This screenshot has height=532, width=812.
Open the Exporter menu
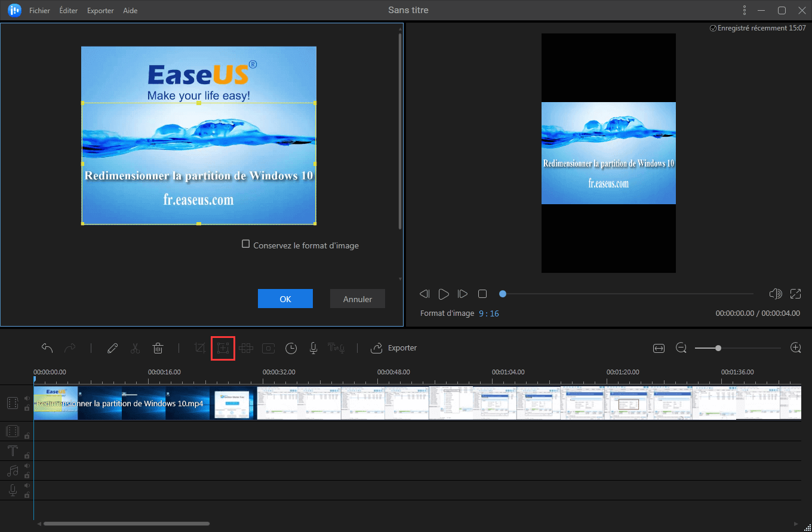[100, 11]
